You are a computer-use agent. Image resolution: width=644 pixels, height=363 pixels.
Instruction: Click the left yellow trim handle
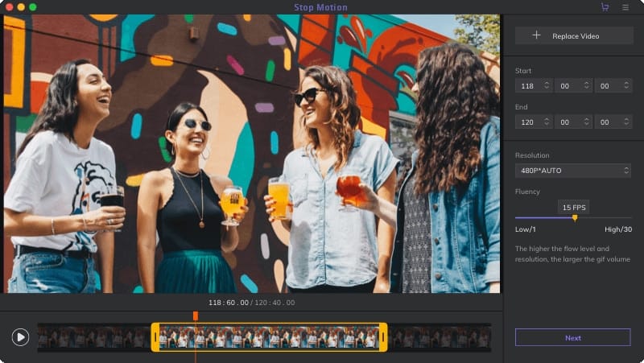155,337
